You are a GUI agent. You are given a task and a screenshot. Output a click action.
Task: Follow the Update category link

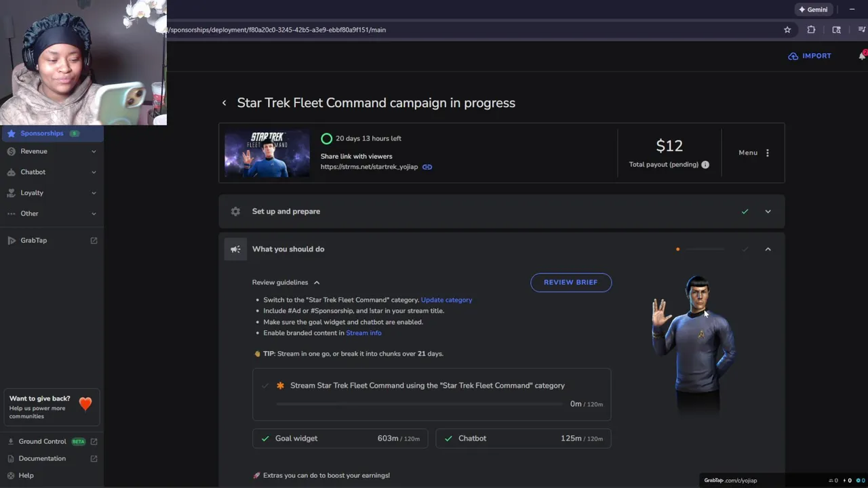[446, 300]
